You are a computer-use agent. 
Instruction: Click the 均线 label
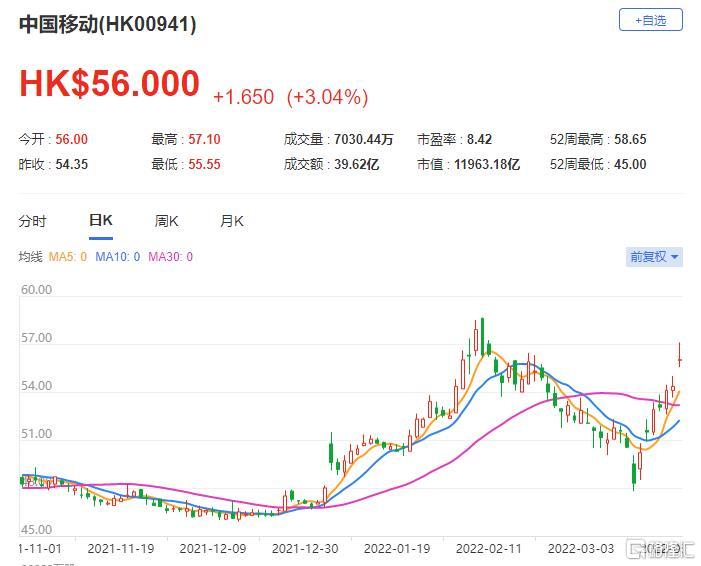tap(30, 257)
